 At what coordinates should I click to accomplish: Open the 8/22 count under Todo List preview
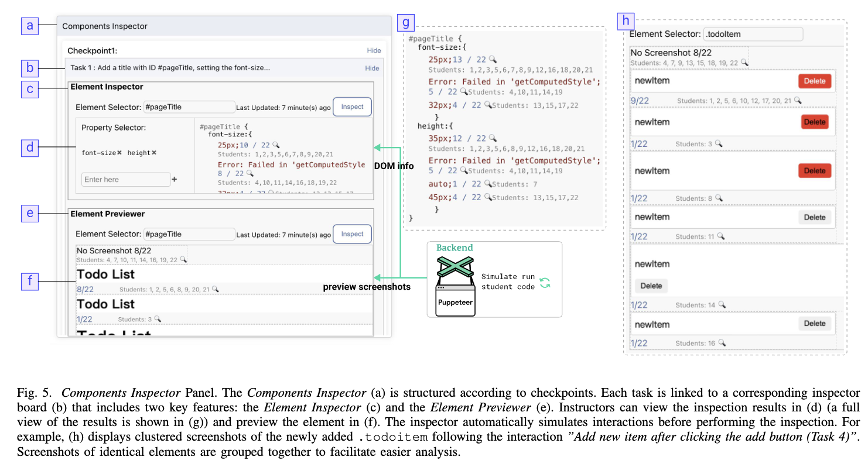tap(84, 289)
